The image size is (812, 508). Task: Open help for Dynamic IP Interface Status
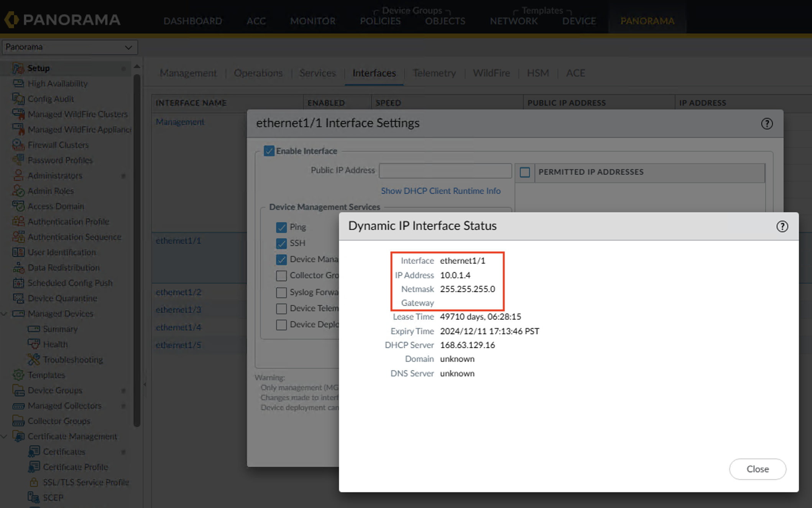coord(782,226)
